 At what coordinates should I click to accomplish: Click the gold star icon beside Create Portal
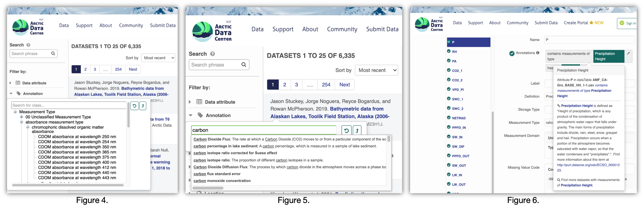coord(591,23)
